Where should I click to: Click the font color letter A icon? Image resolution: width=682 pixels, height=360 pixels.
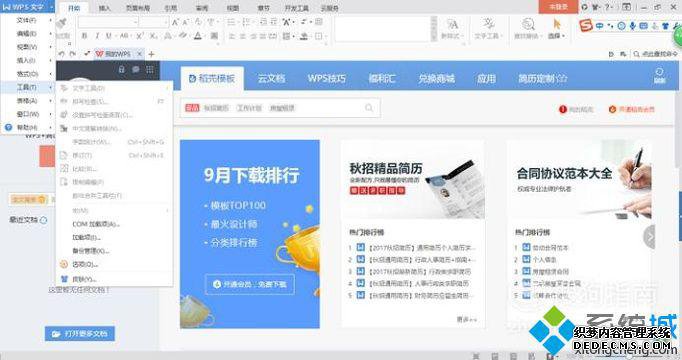(198, 36)
